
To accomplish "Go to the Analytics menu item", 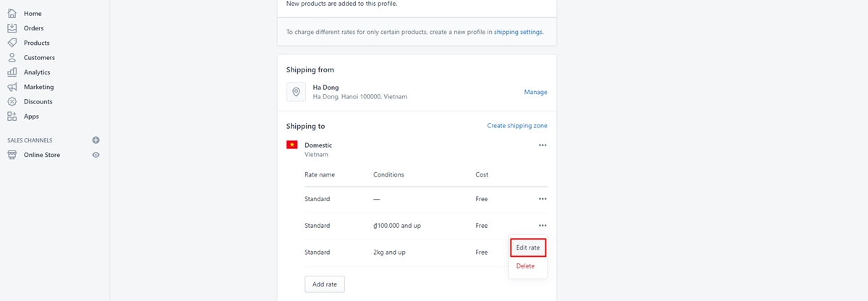I will [37, 72].
